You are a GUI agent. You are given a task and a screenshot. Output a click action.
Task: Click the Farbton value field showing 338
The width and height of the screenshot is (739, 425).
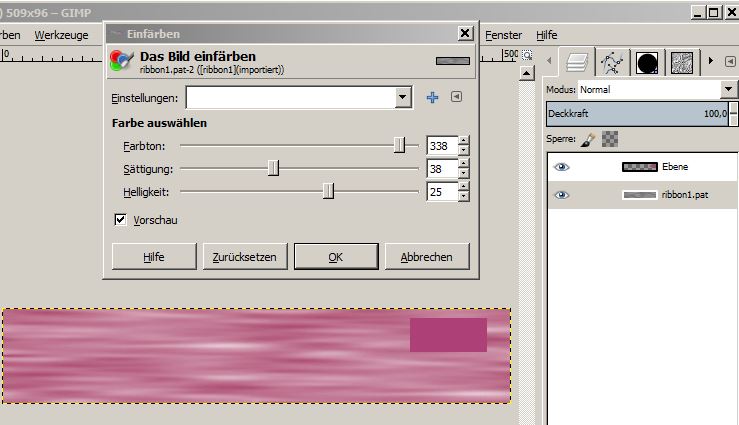tap(442, 146)
